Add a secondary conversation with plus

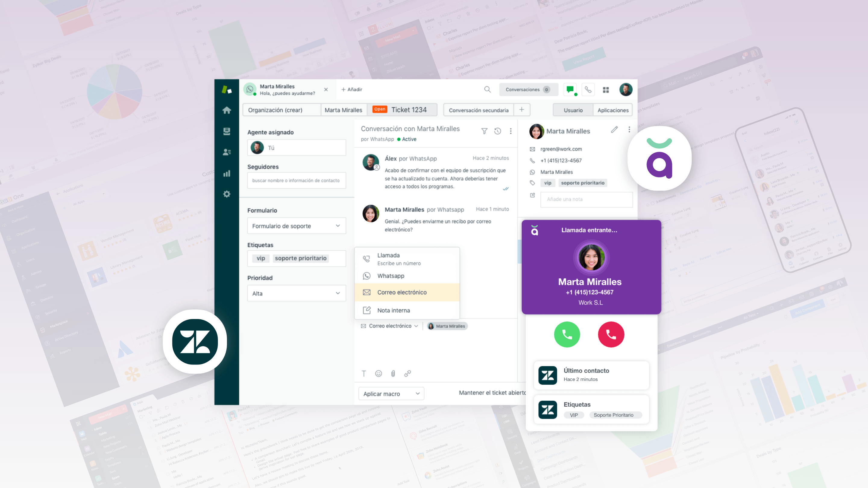(522, 110)
